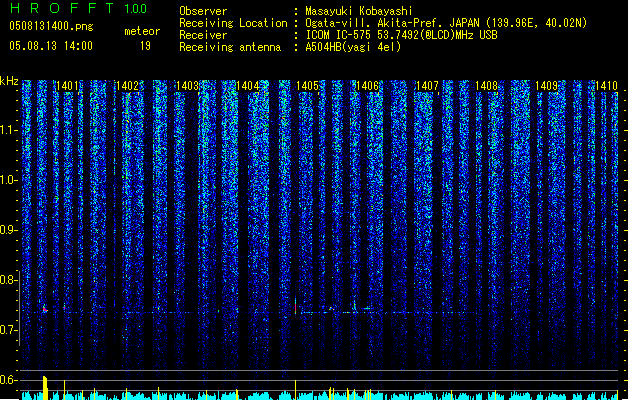Select observer name Masayuki Kobayashi
629x400 pixels.
[x=359, y=11]
